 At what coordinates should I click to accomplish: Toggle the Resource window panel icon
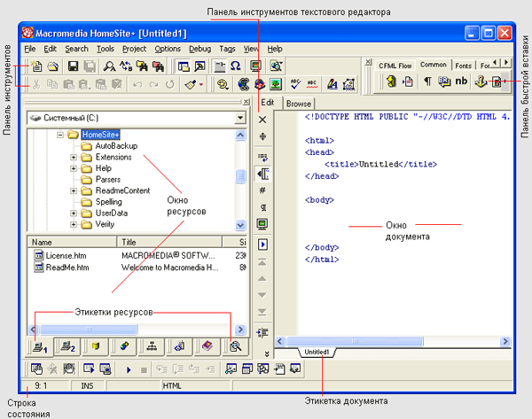point(184,66)
